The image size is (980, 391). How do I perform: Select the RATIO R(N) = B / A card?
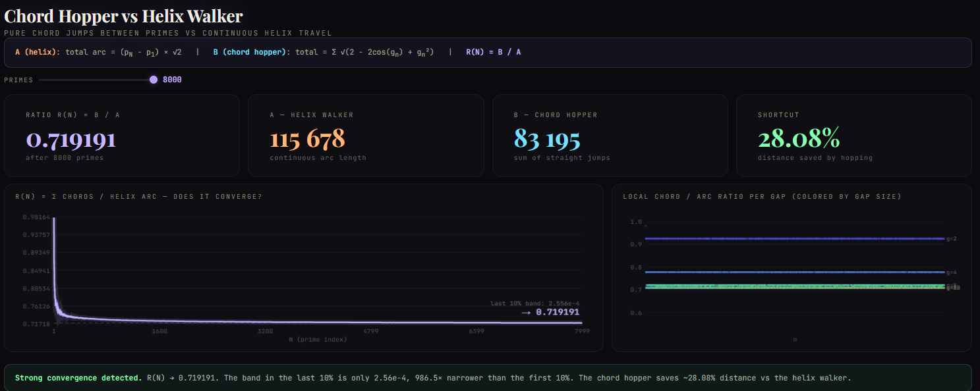121,135
